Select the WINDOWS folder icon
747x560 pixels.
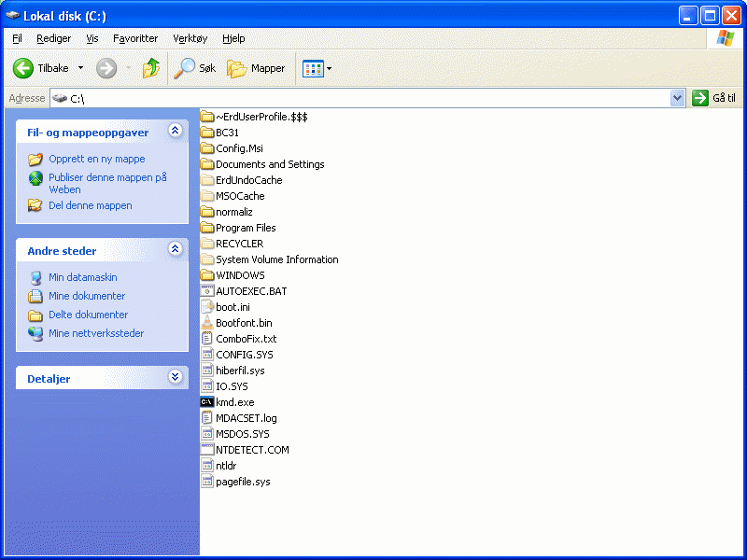pos(207,275)
